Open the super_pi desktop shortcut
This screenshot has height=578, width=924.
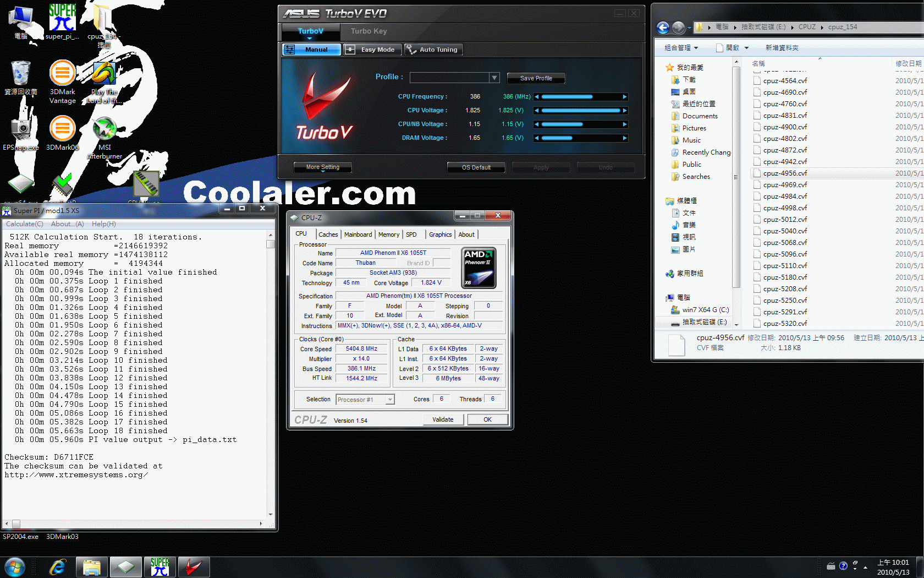point(62,22)
